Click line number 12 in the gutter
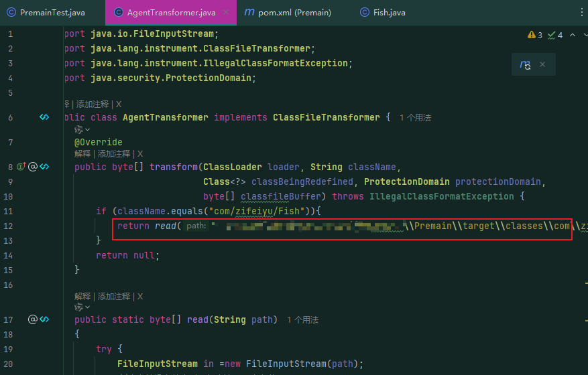The height and width of the screenshot is (375, 588). tap(8, 226)
